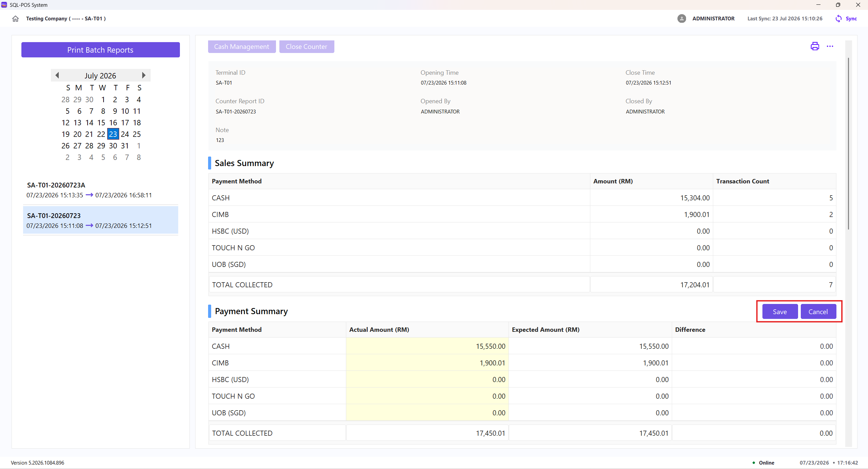The image size is (868, 469).
Task: Click Print Batch Reports button
Action: (x=100, y=50)
